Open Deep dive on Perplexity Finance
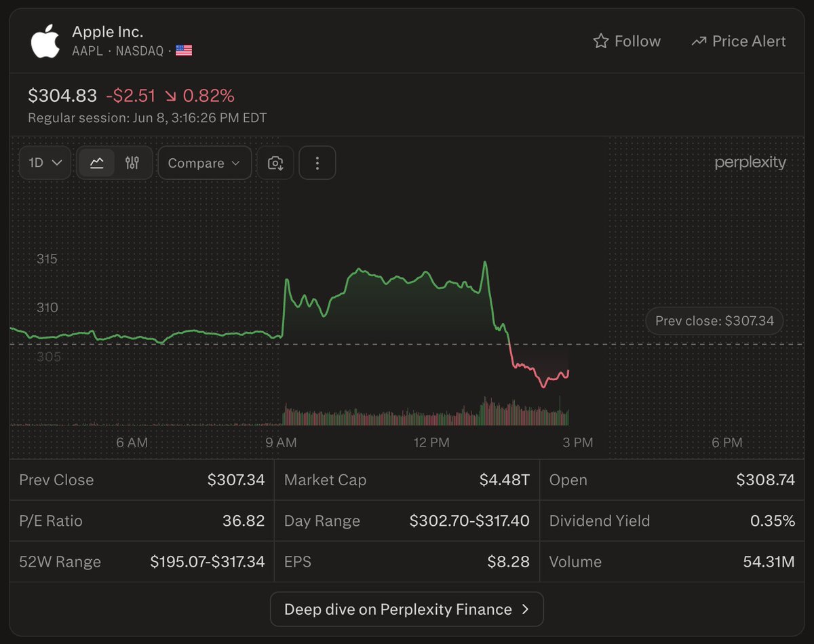The width and height of the screenshot is (814, 644). click(407, 609)
